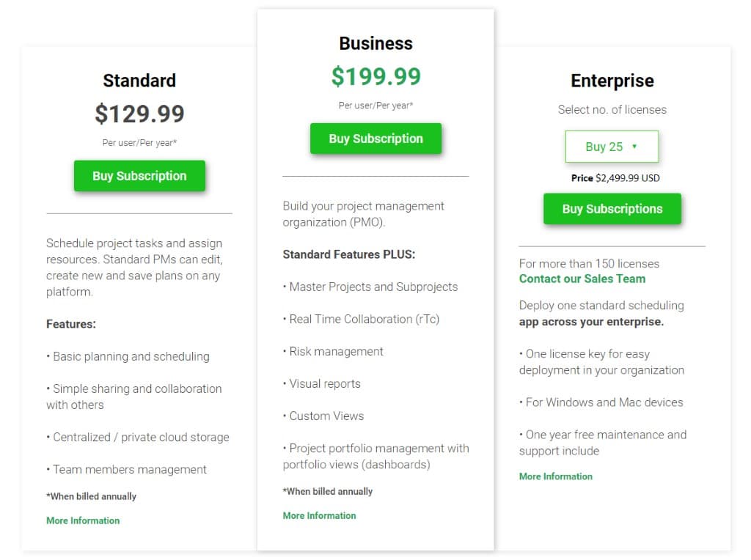The height and width of the screenshot is (560, 751).
Task: Click More Information under the Enterprise plan
Action: [x=555, y=476]
